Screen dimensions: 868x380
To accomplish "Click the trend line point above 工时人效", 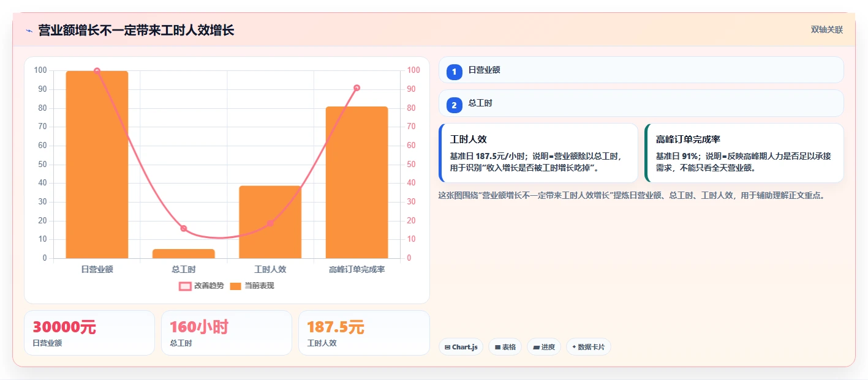I will [270, 223].
